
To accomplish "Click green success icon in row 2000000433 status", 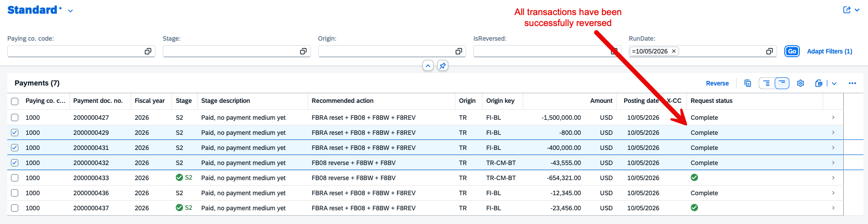I will (694, 177).
